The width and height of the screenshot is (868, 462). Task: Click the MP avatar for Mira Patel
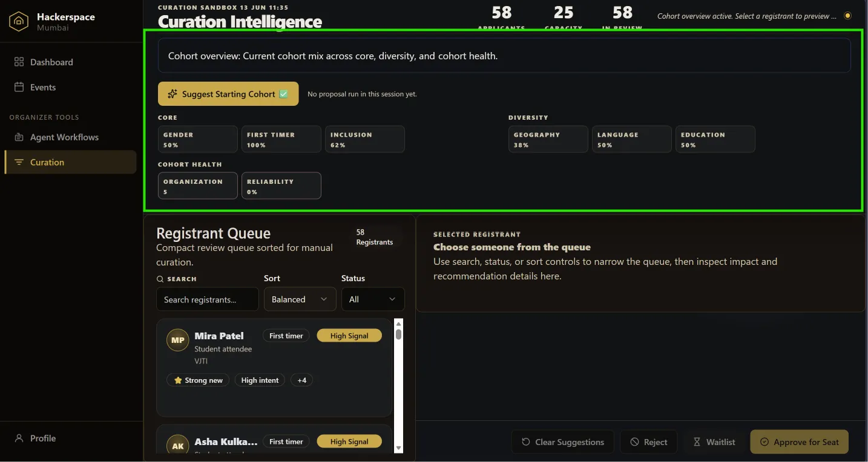[178, 340]
